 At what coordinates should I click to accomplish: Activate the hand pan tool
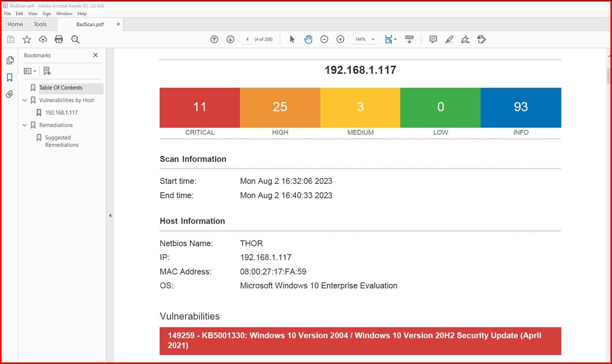tap(308, 39)
